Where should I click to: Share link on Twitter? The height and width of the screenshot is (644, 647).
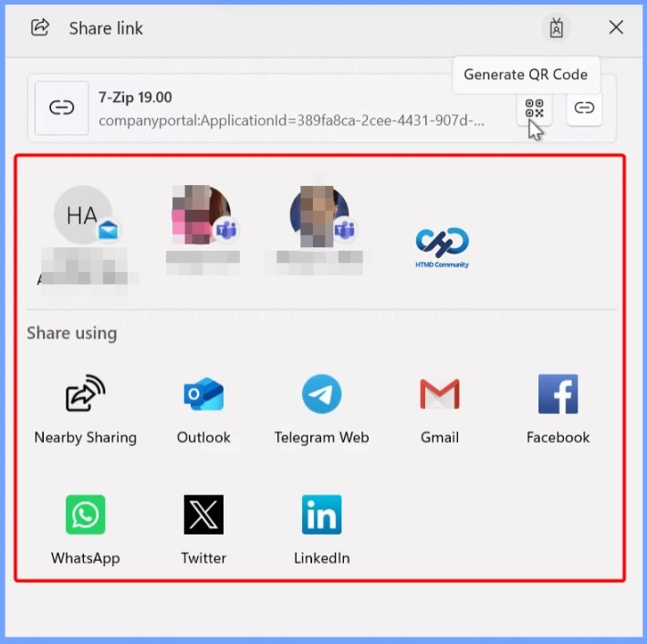point(203,530)
